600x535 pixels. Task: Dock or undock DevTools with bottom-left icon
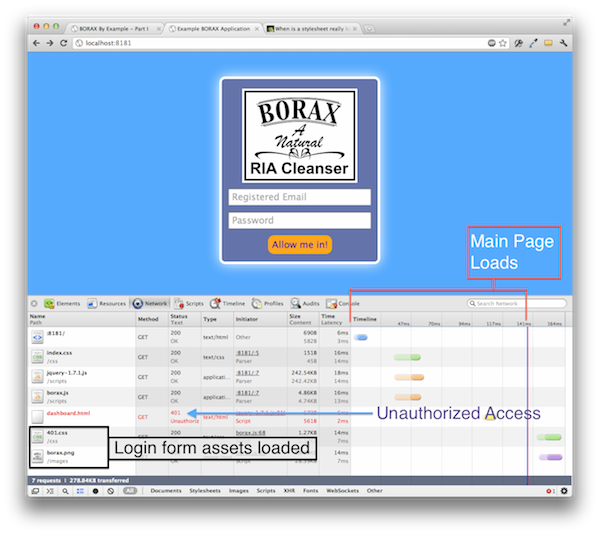35,491
